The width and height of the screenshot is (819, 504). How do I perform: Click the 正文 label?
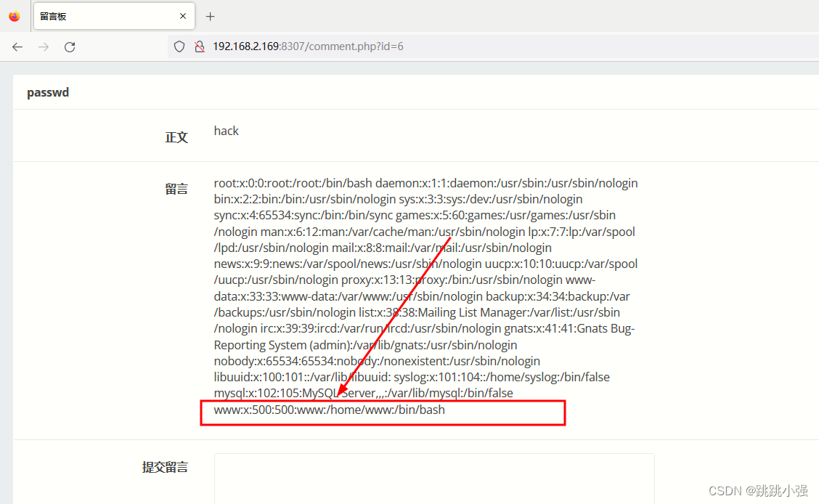pyautogui.click(x=176, y=137)
